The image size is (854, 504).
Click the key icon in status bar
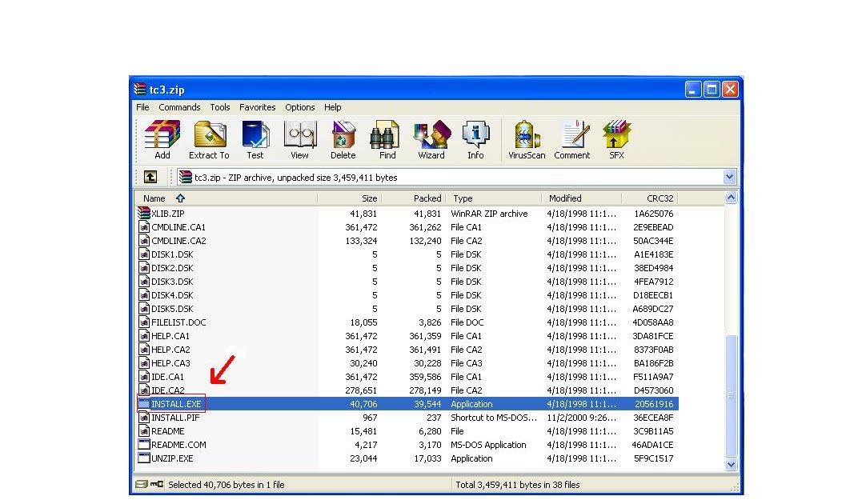coord(157,484)
